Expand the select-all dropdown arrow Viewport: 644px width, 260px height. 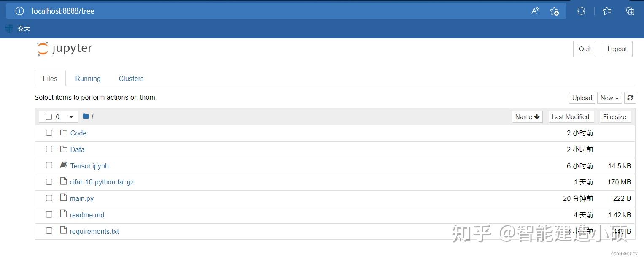(71, 117)
